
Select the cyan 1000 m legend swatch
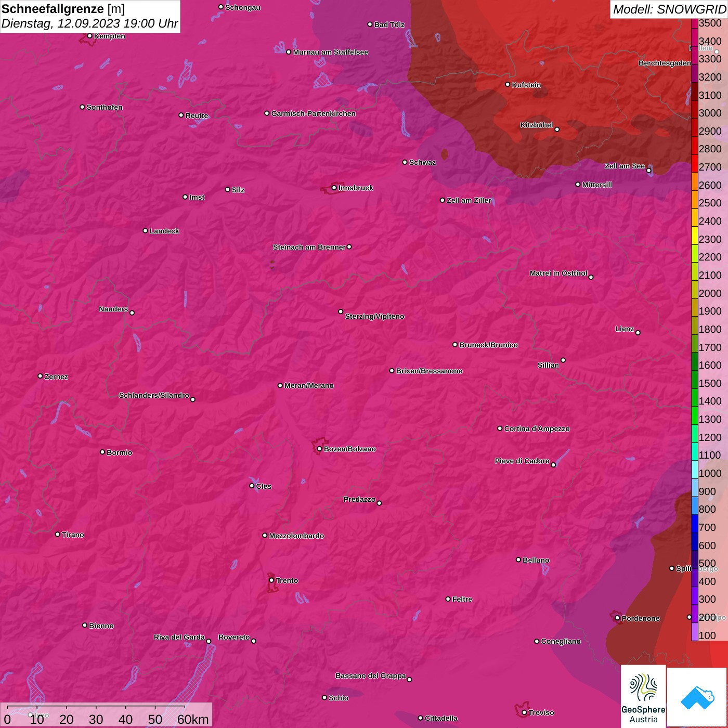(x=695, y=470)
